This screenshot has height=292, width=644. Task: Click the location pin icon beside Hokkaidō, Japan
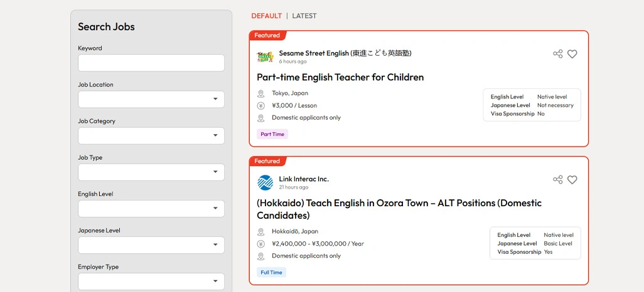[x=260, y=232]
